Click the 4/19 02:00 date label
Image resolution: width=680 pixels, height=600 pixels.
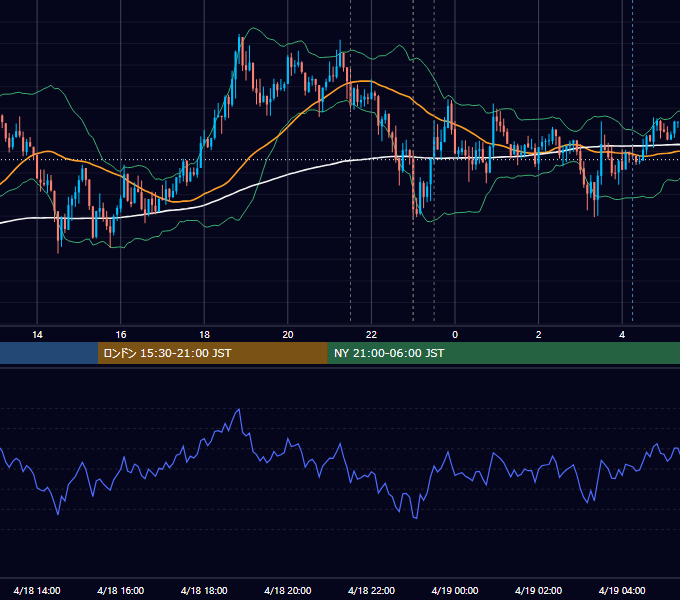coord(539,590)
